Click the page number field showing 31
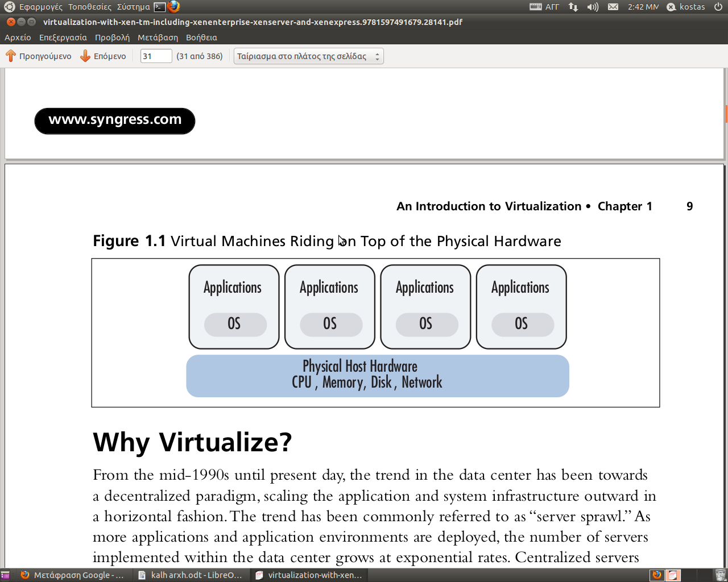728x582 pixels. point(156,56)
